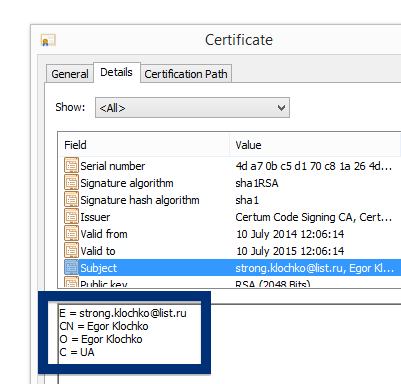
Task: Click the Signature algorithm row icon
Action: pyautogui.click(x=71, y=183)
